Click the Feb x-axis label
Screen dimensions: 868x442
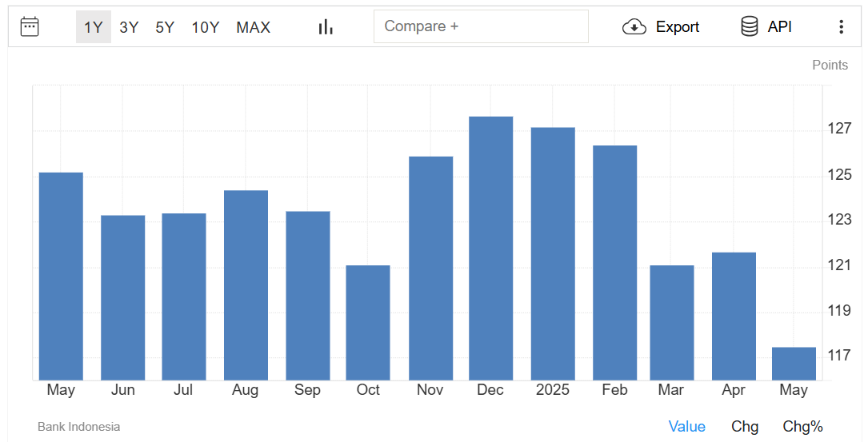click(614, 390)
